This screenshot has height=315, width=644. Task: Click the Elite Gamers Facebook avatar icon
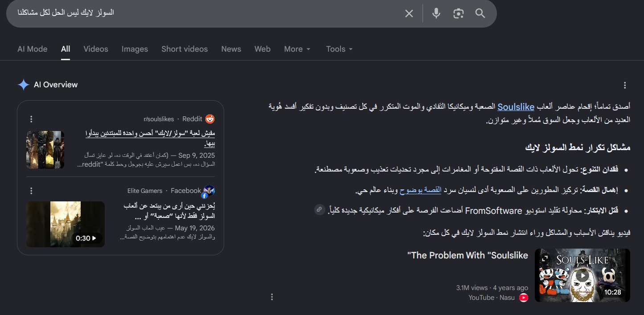[209, 191]
